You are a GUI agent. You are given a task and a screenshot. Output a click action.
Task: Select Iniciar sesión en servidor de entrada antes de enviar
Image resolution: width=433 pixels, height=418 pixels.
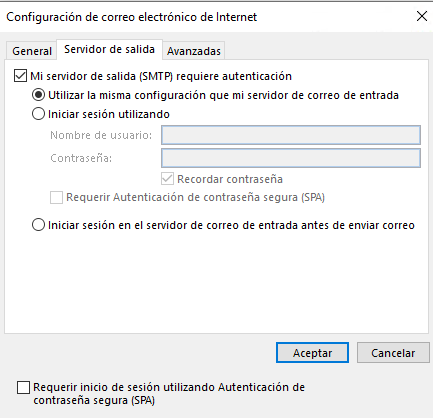38,225
